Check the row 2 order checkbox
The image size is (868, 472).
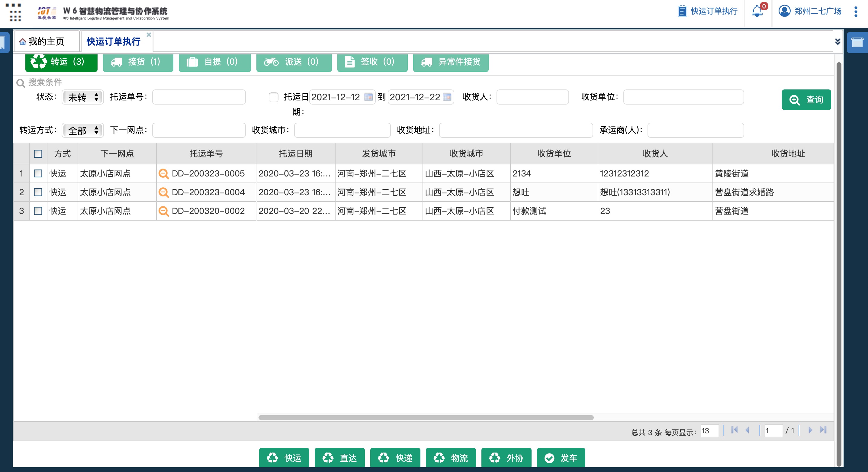tap(38, 192)
